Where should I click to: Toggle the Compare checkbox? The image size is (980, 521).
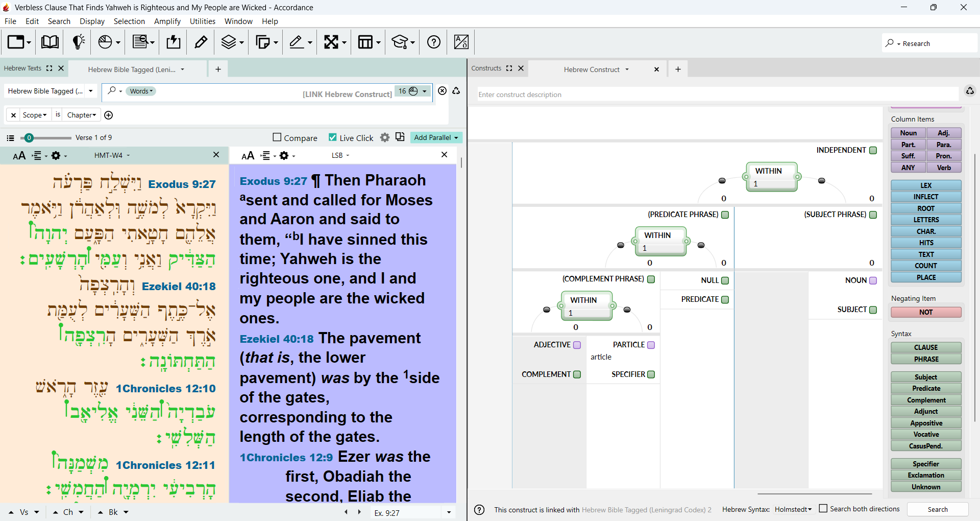(277, 137)
